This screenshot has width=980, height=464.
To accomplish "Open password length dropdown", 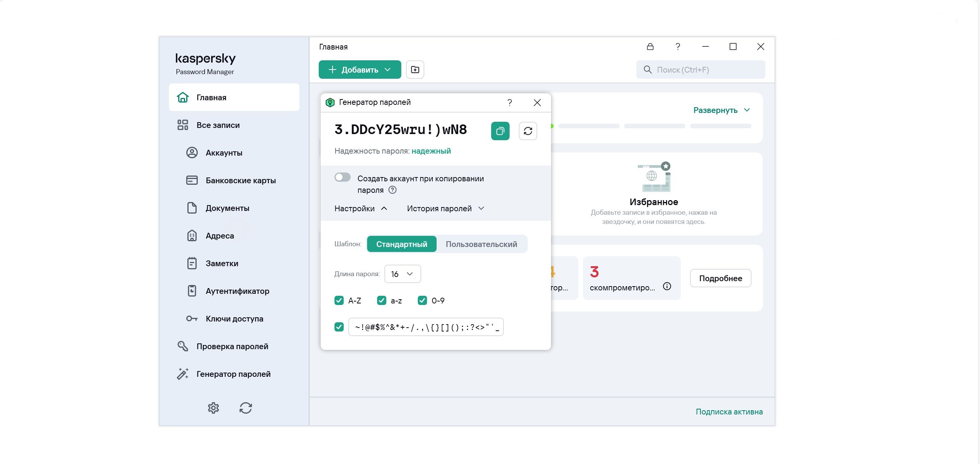I will point(402,274).
